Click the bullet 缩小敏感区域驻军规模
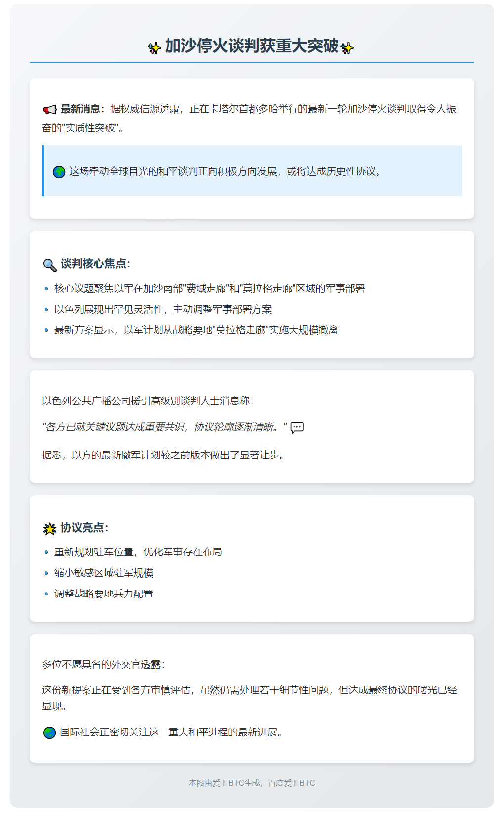 [104, 573]
